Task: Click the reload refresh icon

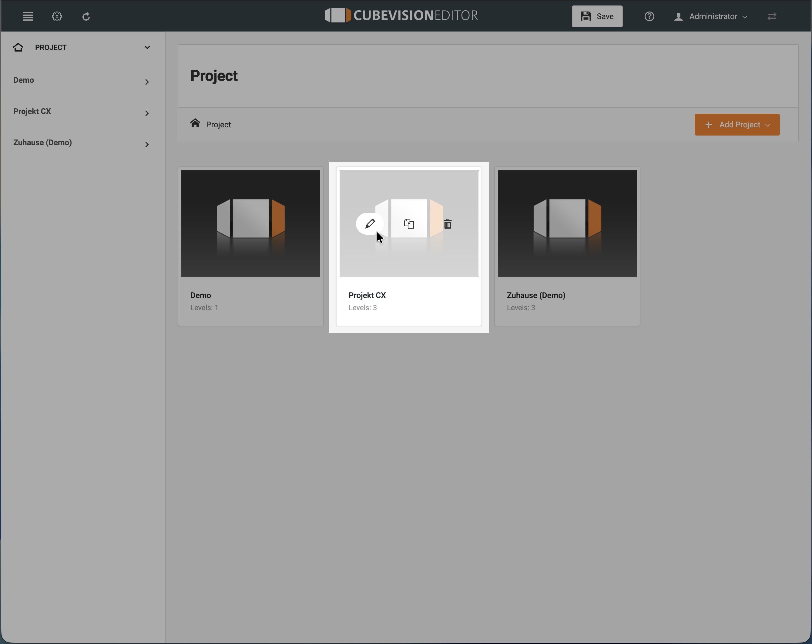Action: pos(86,17)
